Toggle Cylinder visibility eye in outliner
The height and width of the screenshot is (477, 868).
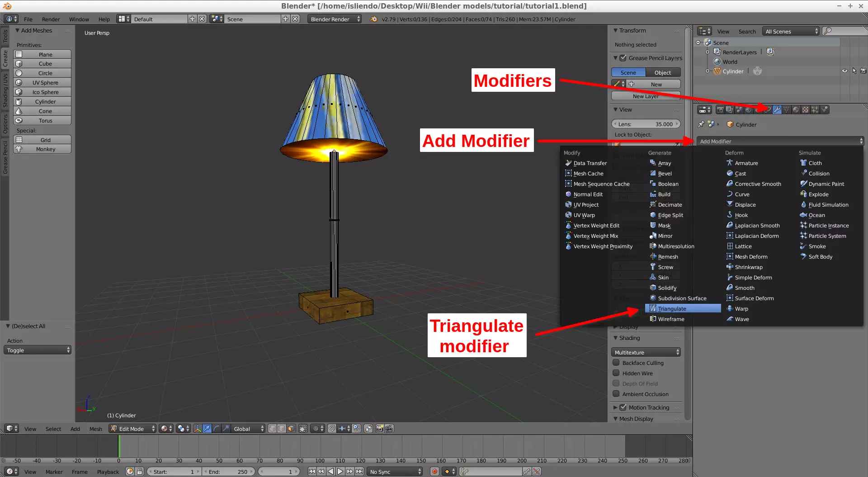tap(844, 71)
